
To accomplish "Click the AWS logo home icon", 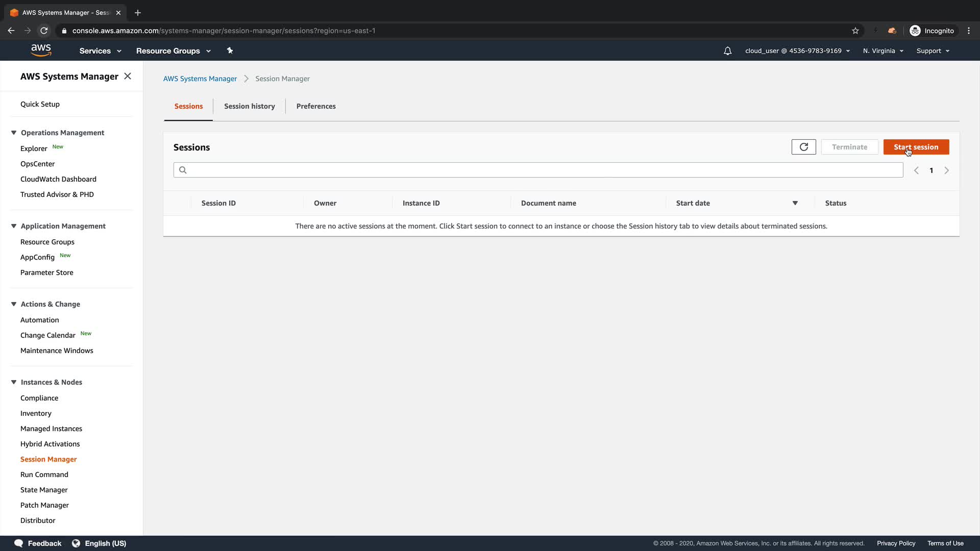I will point(41,50).
